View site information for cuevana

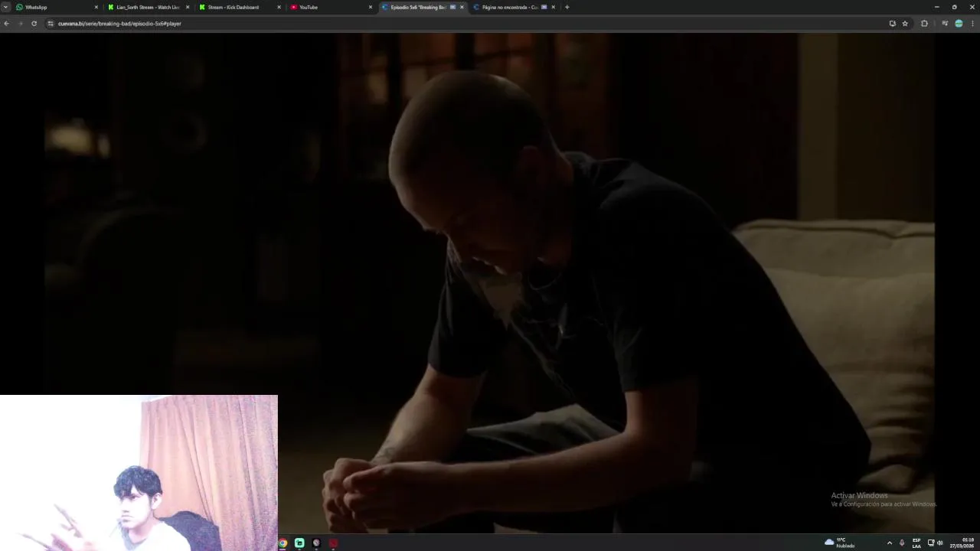[51, 24]
